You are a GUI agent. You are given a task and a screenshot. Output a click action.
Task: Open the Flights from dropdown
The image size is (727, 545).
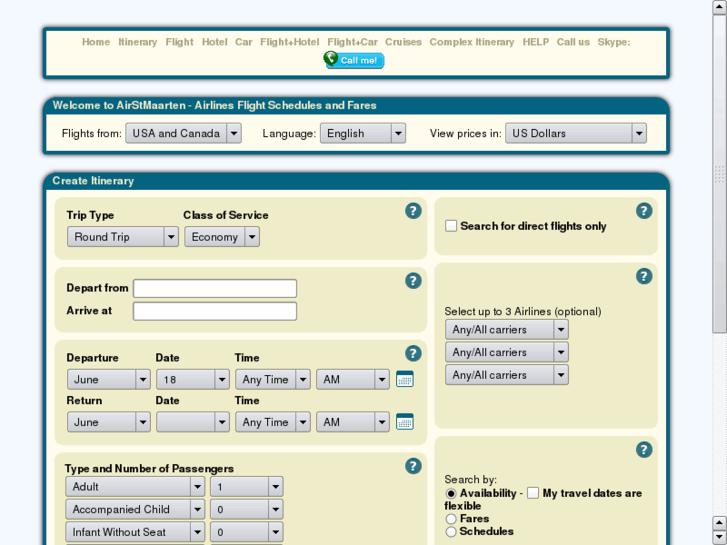[x=183, y=133]
